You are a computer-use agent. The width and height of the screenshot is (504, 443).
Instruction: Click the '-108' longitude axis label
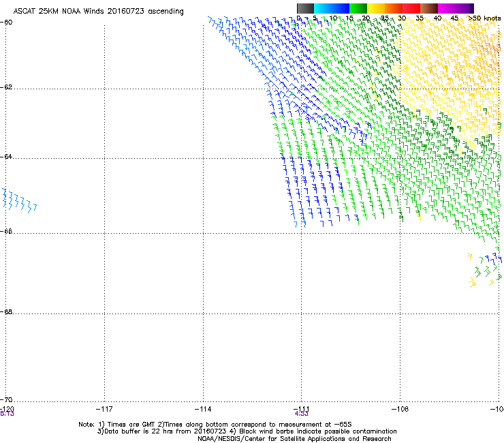(400, 409)
